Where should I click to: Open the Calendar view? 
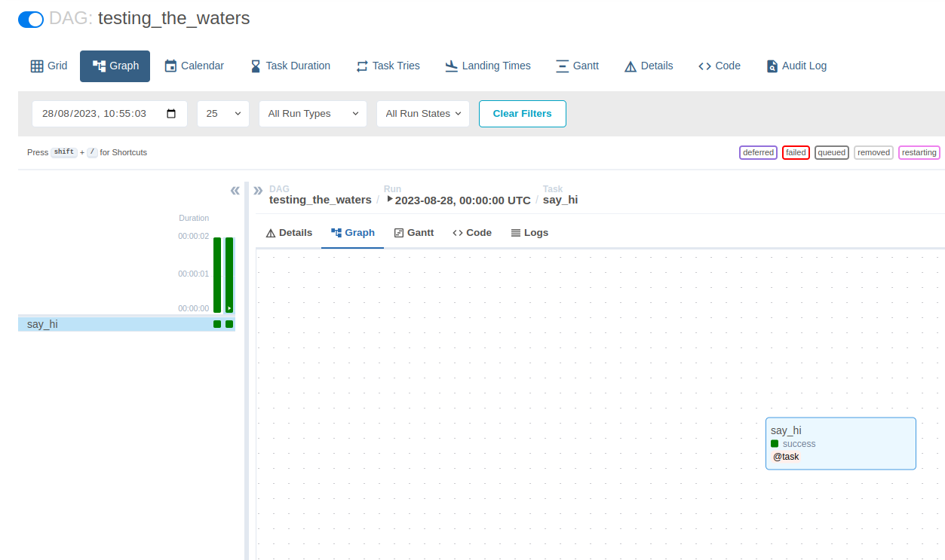pyautogui.click(x=194, y=66)
